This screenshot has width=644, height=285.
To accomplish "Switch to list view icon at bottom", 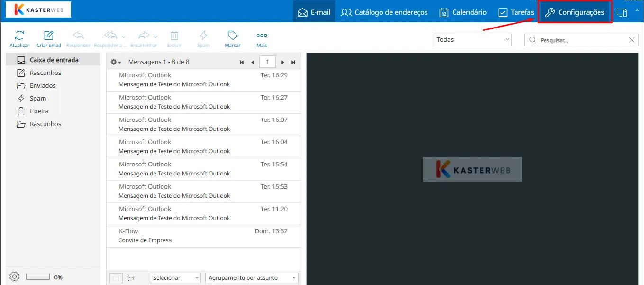I will click(x=116, y=278).
